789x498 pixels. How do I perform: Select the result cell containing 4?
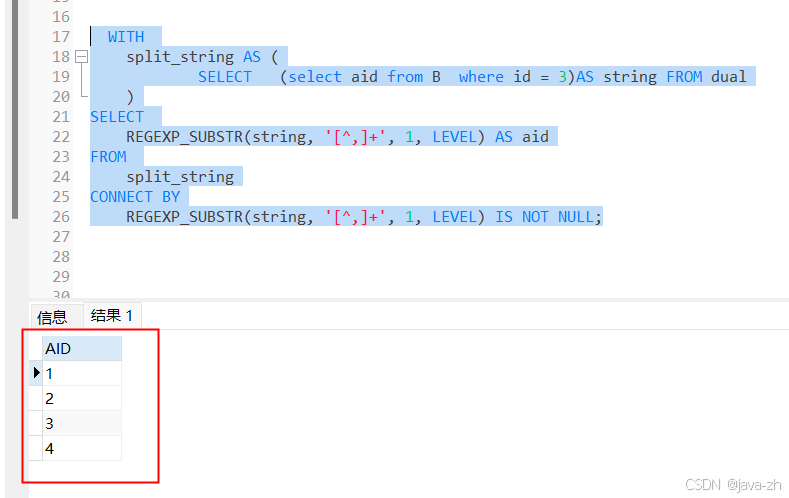(82, 449)
